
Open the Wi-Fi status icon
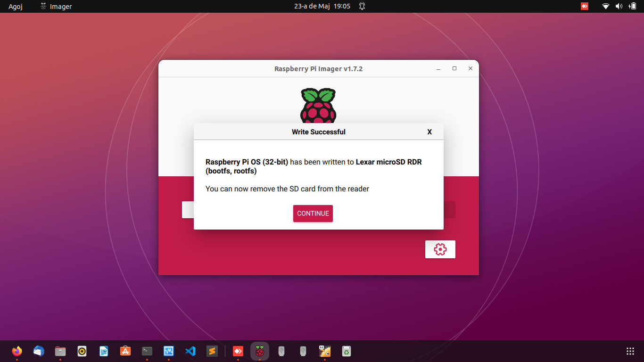[606, 6]
